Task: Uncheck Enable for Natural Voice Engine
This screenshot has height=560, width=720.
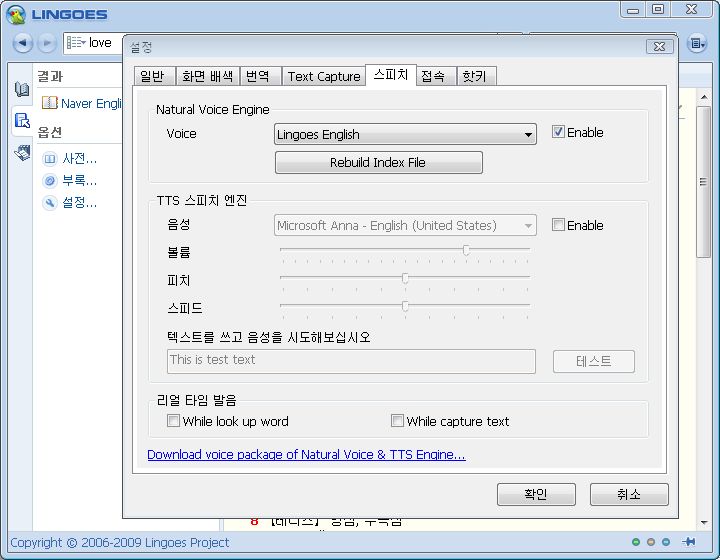Action: pyautogui.click(x=558, y=132)
